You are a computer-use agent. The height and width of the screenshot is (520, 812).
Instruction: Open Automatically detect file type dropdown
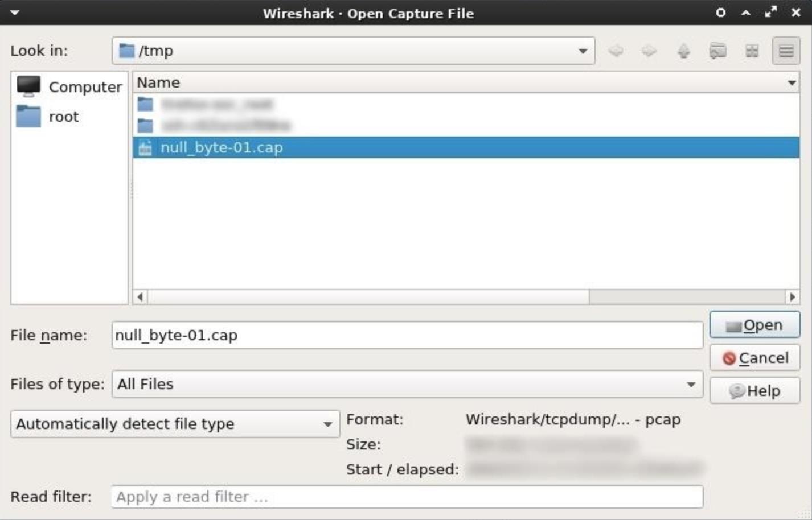tap(175, 424)
